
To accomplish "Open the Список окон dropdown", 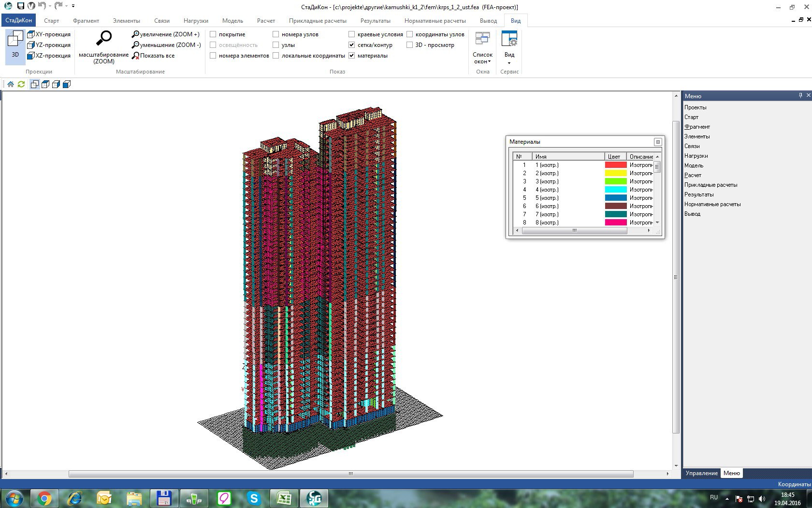I will pos(482,48).
